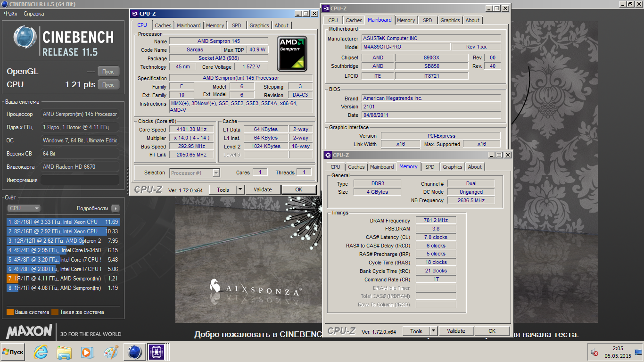Click Tools button in processor CPU-Z window
Image resolution: width=644 pixels, height=362 pixels.
click(223, 189)
